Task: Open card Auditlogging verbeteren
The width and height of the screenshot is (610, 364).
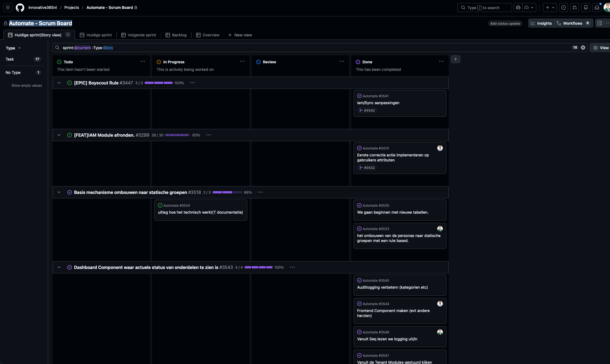Action: coord(400,285)
